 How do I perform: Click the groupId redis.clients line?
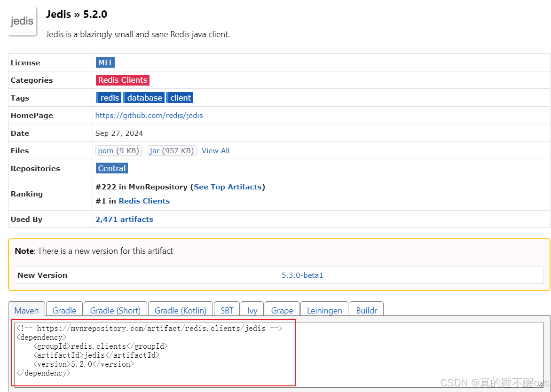(x=101, y=346)
